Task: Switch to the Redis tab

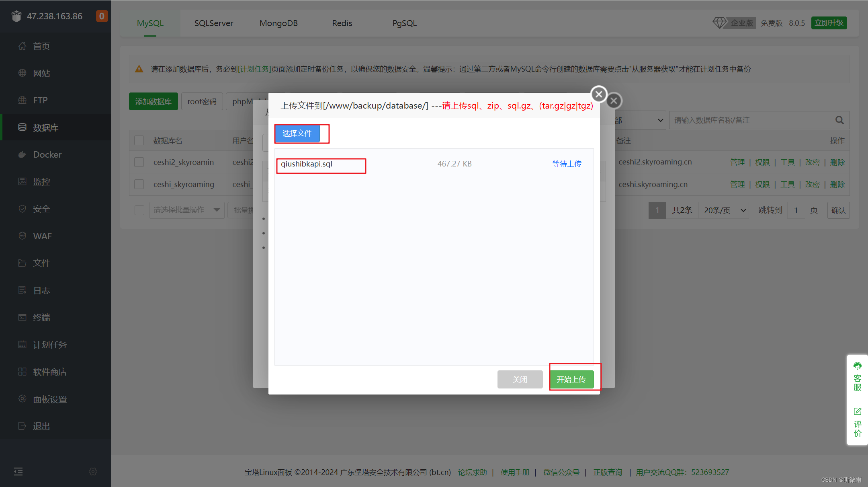Action: pyautogui.click(x=342, y=23)
